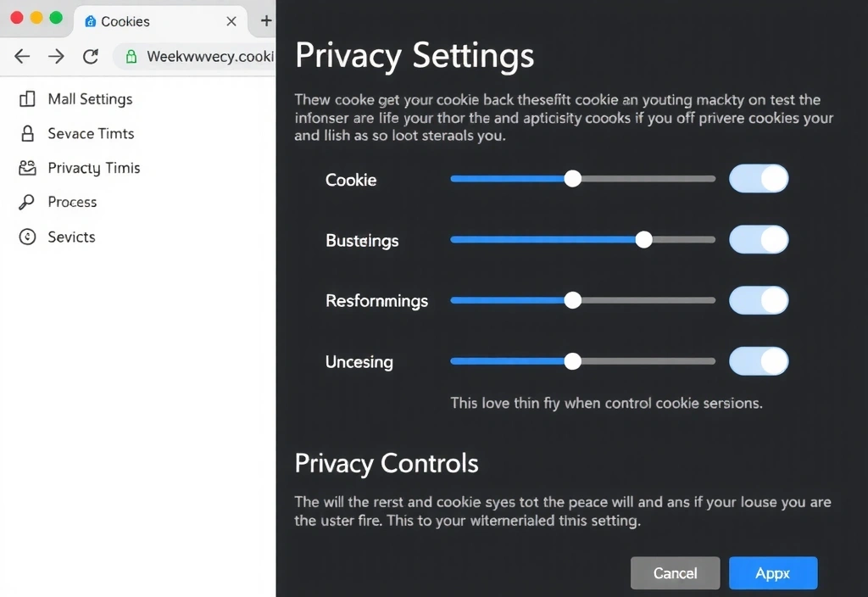
Task: Switch off the Resfornmings toggle
Action: click(759, 300)
